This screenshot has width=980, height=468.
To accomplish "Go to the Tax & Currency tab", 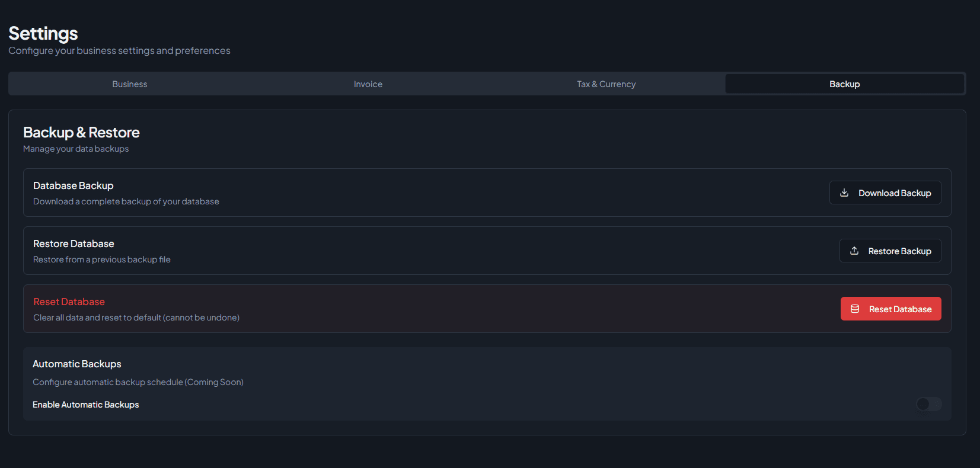I will 606,84.
